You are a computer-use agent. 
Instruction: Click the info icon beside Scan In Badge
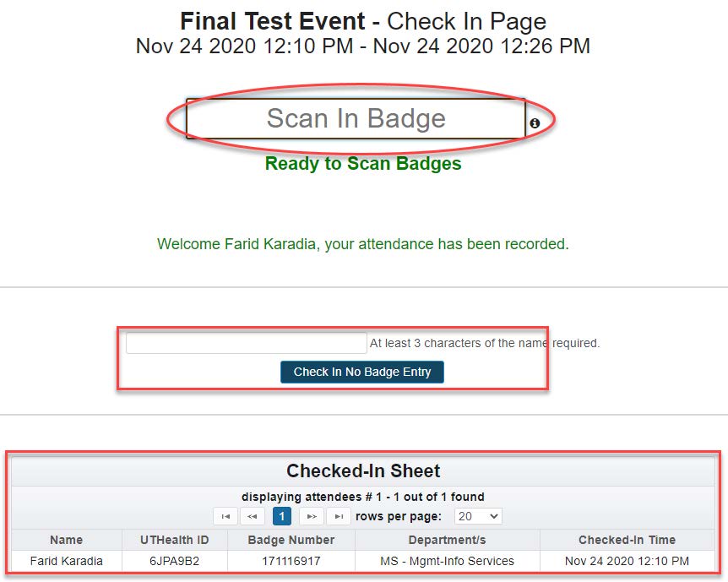(x=535, y=123)
